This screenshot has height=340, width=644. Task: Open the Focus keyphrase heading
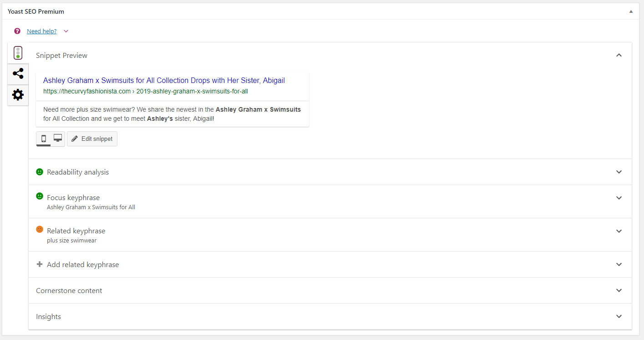point(73,198)
